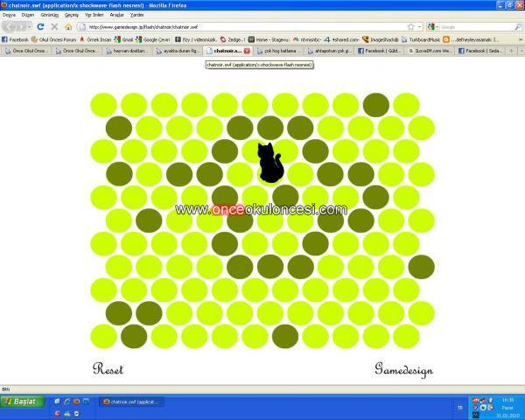Open the ImageShack bookmark

click(x=381, y=39)
